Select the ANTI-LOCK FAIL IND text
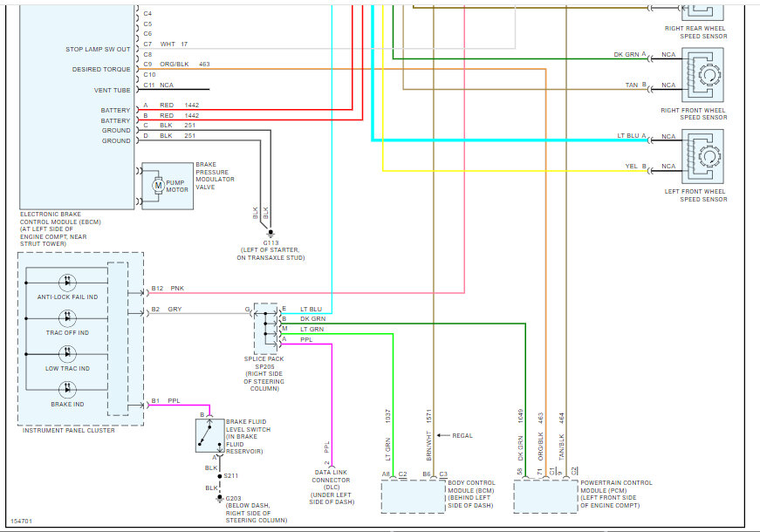 click(x=67, y=297)
